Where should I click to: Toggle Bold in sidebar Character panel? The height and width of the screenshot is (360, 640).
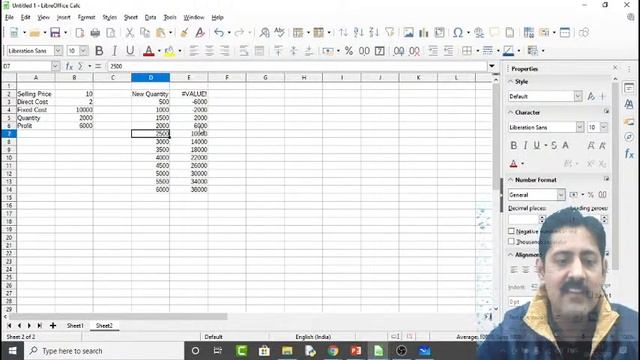coord(513,145)
